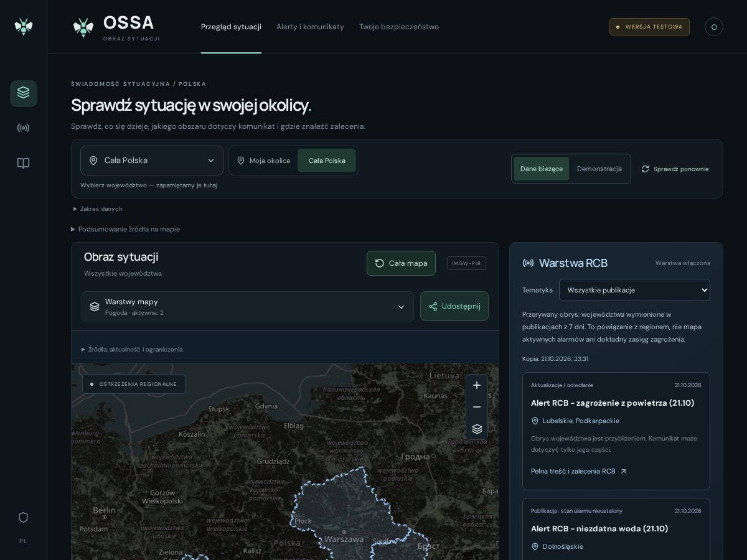This screenshot has height=560, width=747.
Task: Click the Warszawa label on the map
Action: tap(344, 539)
